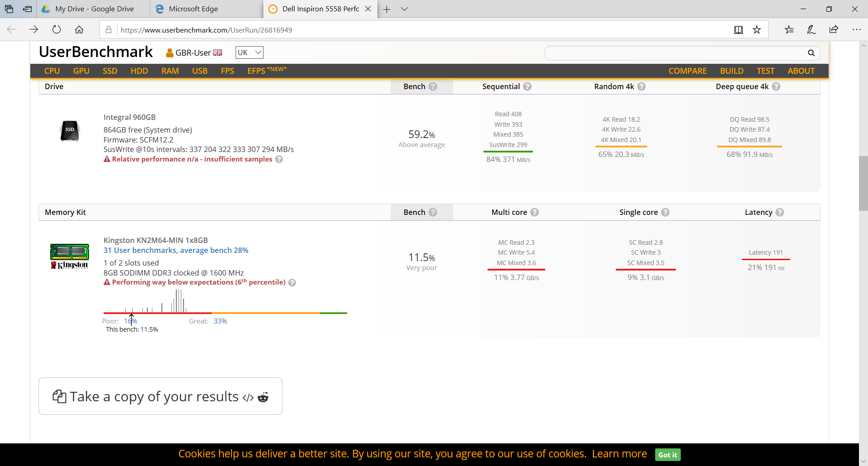Screen dimensions: 868x466
Task: Add page to favorites with star icon
Action: pos(757,30)
